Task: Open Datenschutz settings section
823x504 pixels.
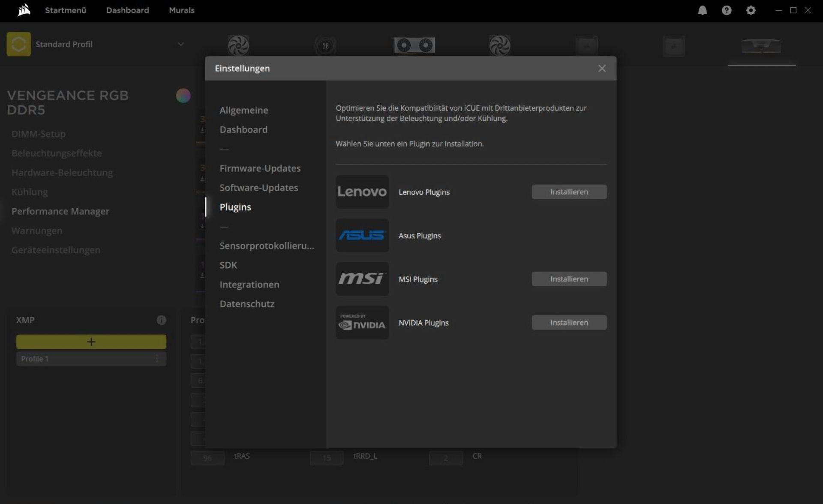Action: click(x=247, y=304)
